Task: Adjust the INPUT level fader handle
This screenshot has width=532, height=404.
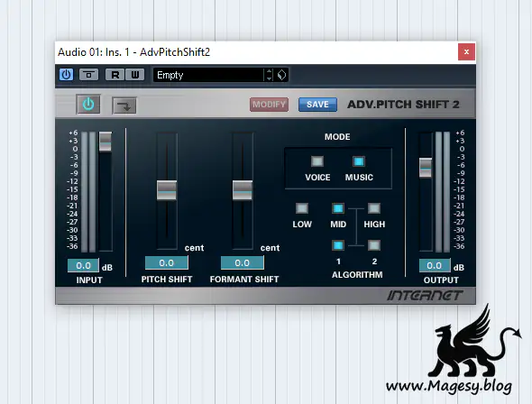Action: [105, 142]
